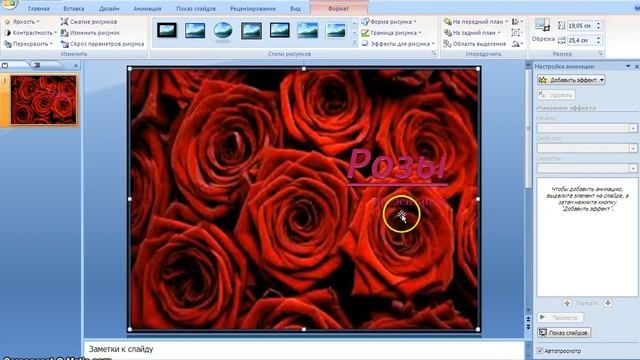Click the Заметки к слайду notes field

(304, 349)
